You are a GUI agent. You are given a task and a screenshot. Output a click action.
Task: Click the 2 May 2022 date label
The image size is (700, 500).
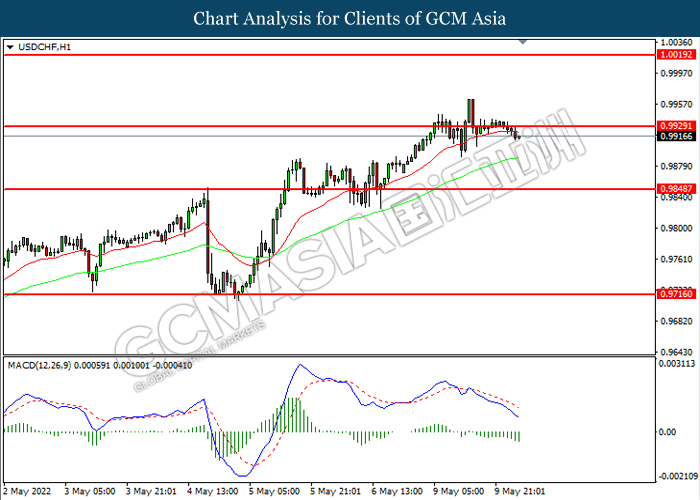(27, 491)
